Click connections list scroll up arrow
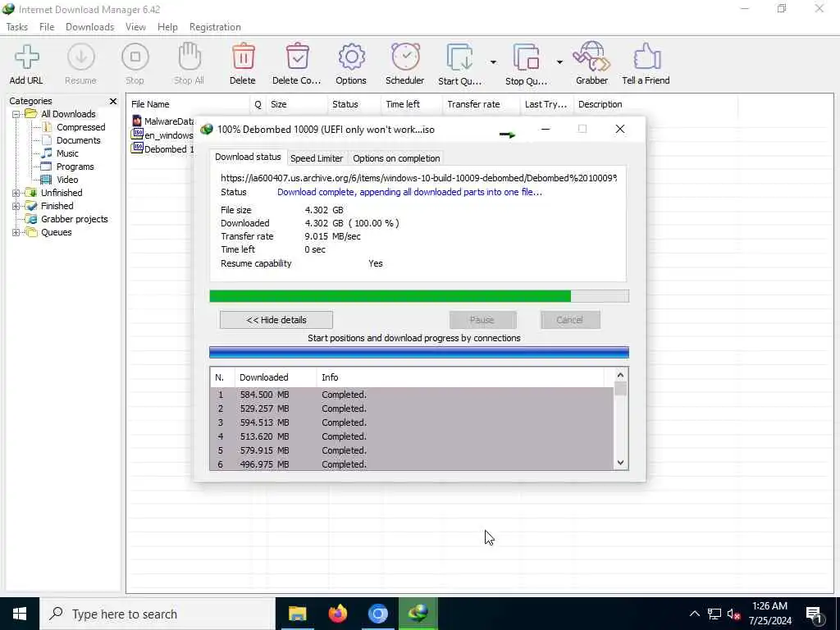The image size is (840, 630). (x=620, y=375)
